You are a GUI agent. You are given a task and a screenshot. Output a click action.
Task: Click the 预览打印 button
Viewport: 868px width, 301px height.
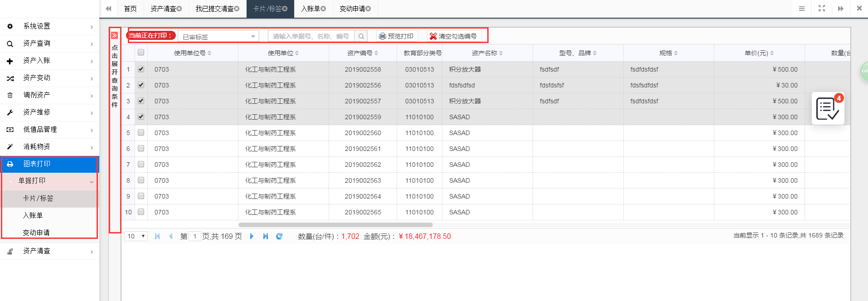tap(397, 36)
